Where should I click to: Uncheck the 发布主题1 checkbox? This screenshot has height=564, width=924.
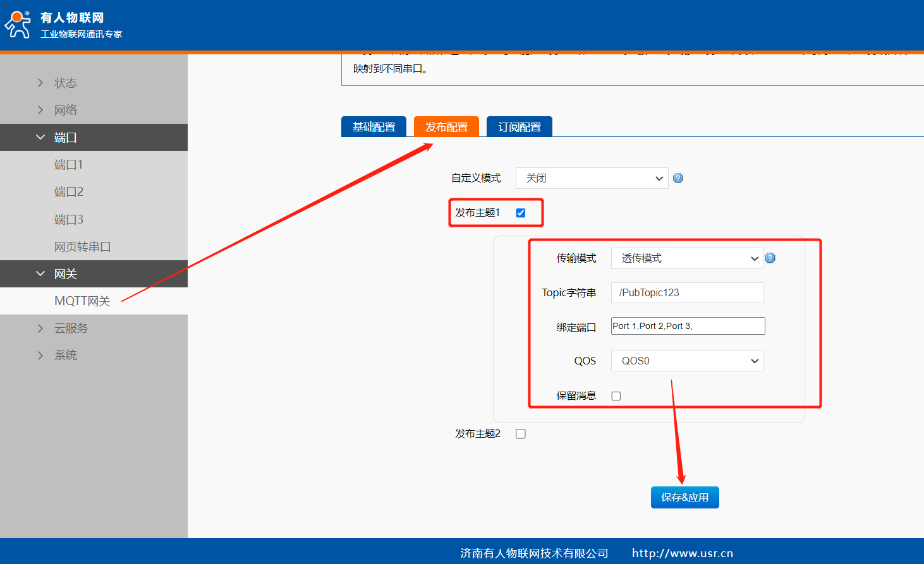pos(521,213)
